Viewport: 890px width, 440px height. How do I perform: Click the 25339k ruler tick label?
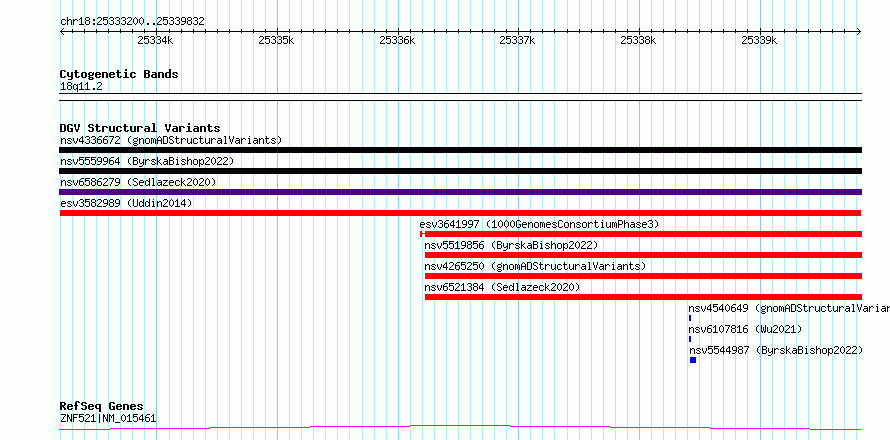759,40
